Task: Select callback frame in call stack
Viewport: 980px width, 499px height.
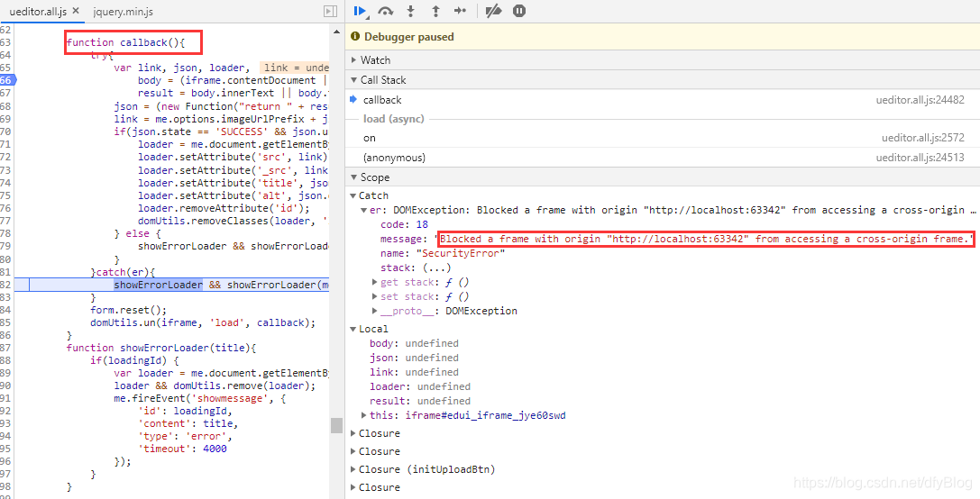Action: (x=382, y=100)
